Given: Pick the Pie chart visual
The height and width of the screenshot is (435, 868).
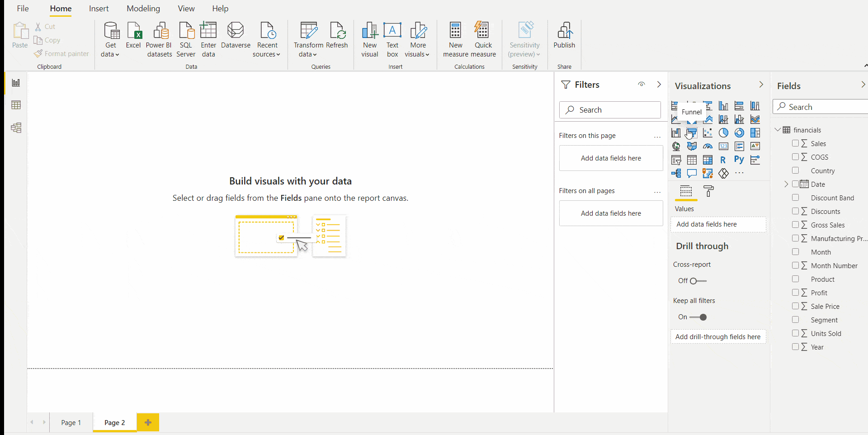Looking at the screenshot, I should [723, 133].
